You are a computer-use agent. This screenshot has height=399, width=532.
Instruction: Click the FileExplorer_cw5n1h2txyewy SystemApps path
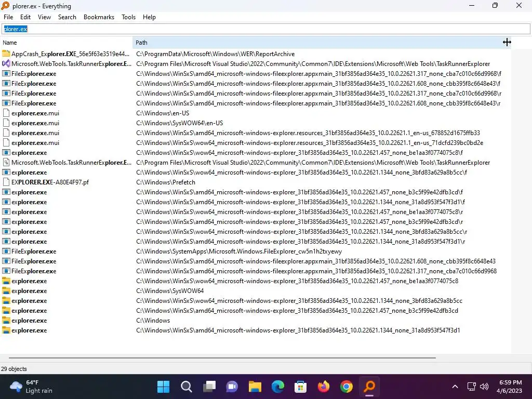239,251
